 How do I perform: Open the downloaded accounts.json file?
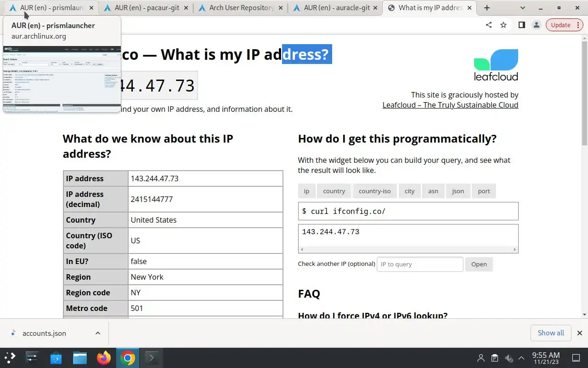44,333
